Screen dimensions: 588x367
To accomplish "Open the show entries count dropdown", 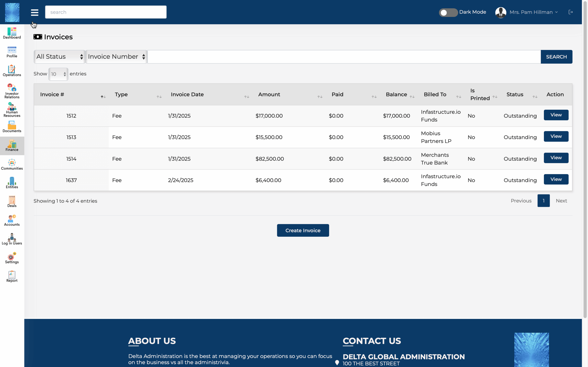I will click(x=58, y=74).
